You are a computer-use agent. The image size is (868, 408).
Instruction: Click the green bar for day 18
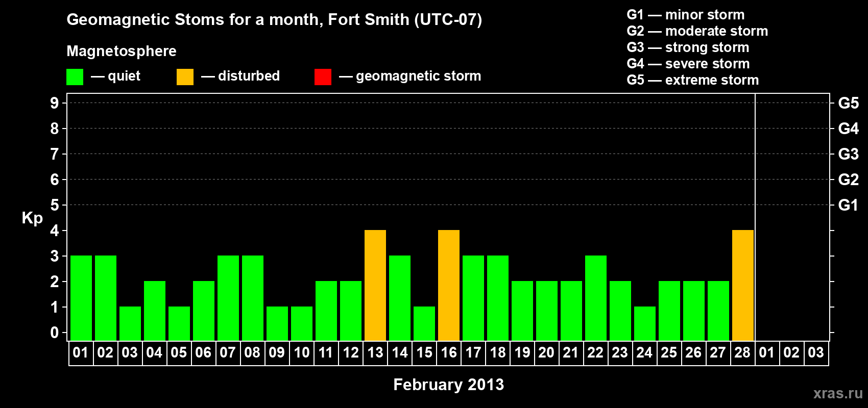(498, 298)
